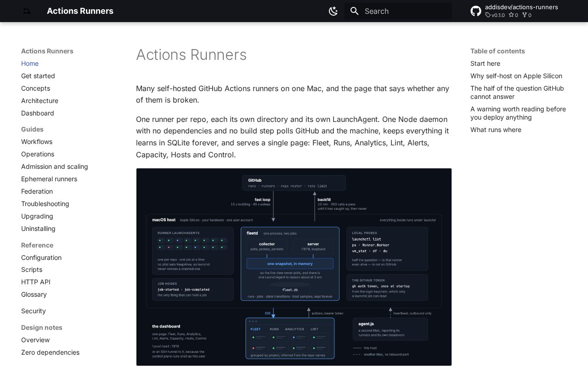Open the Home nav link
Image resolution: width=588 pixels, height=368 pixels.
[30, 63]
